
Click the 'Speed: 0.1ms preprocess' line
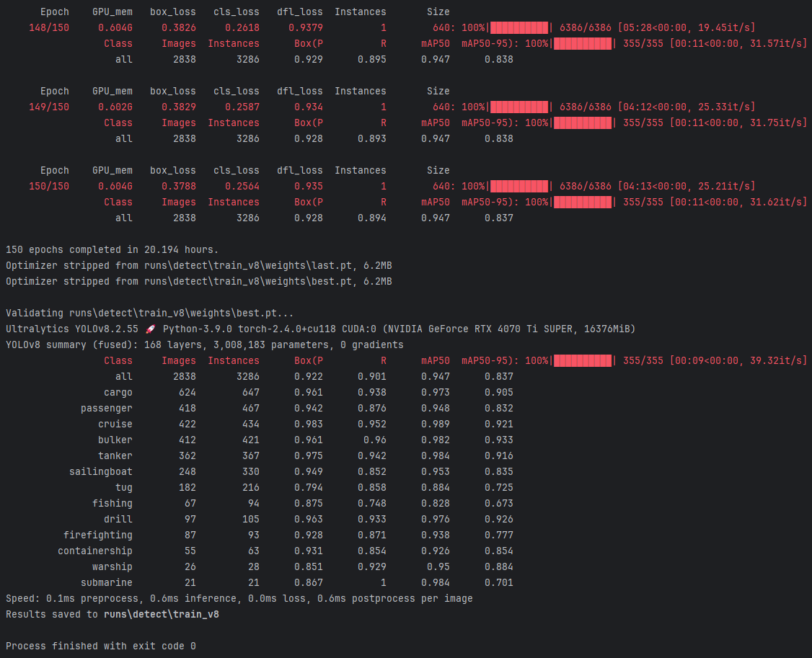pyautogui.click(x=239, y=598)
